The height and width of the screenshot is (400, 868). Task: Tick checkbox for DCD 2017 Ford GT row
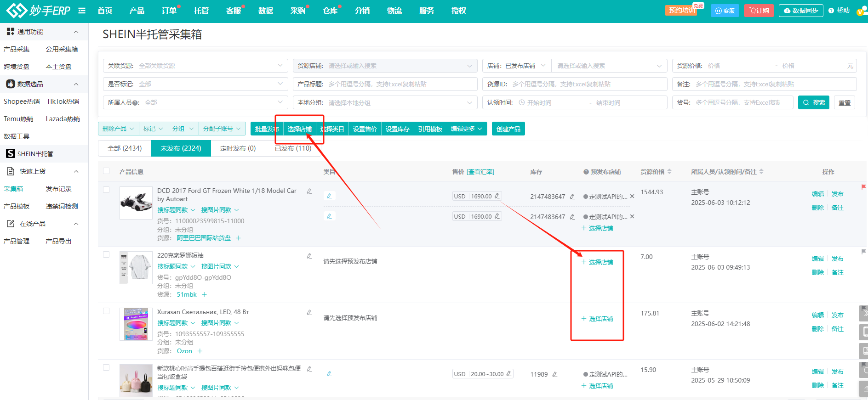coord(106,190)
